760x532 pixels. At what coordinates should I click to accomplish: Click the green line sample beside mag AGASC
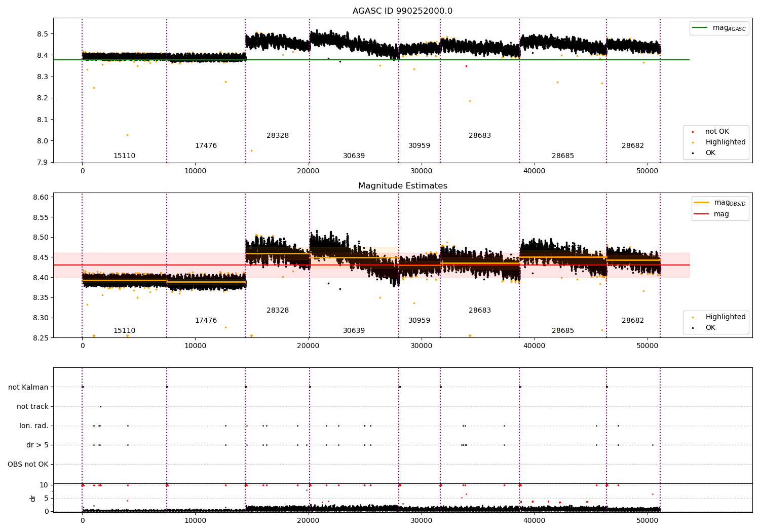[700, 28]
